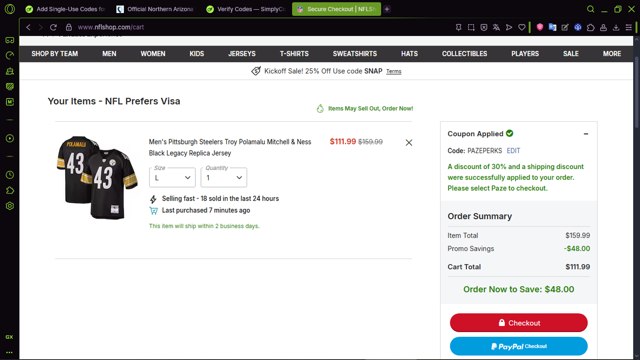Open the note edit extension icon
Screen dimensions: 640x360
tap(565, 27)
